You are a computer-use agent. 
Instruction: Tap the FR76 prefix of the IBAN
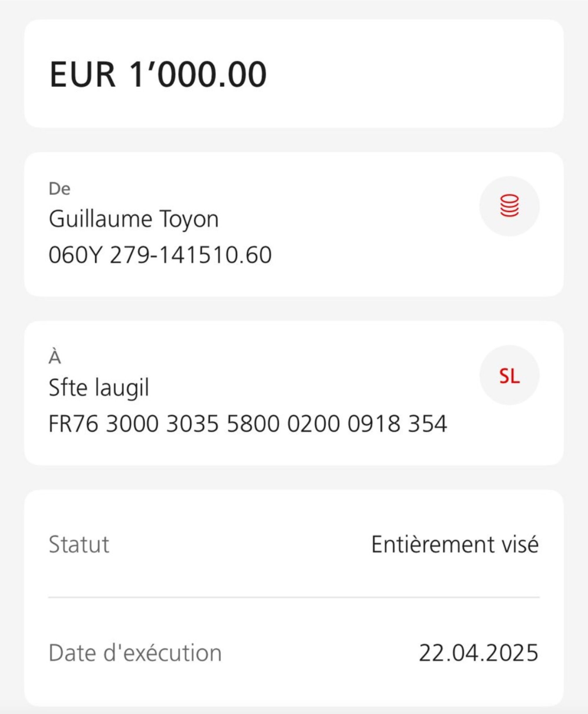(x=73, y=423)
